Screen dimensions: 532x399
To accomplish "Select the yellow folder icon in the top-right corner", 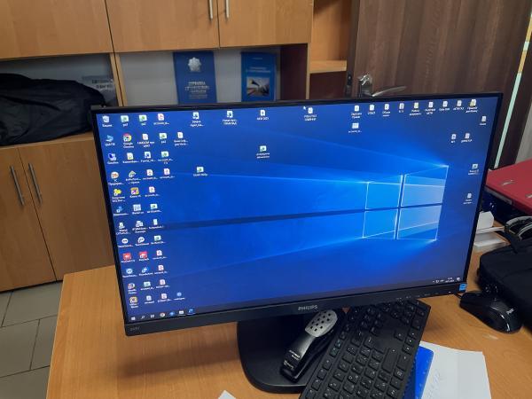I will (x=473, y=104).
